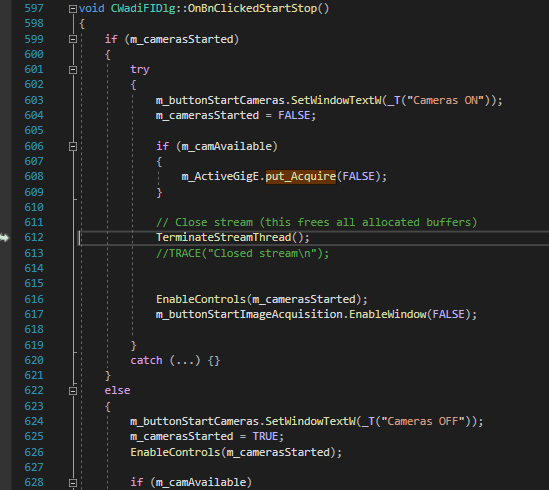Click the current statement arrow in the margin
The height and width of the screenshot is (490, 549).
tap(5, 237)
